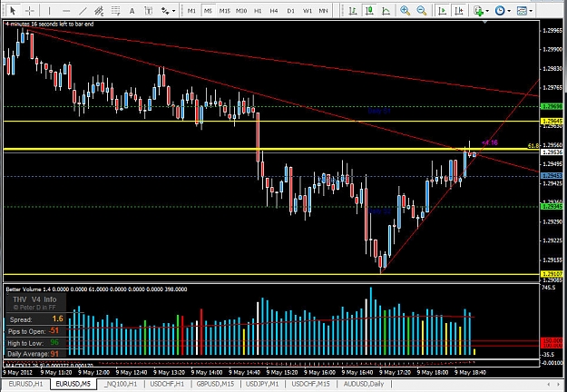
Task: Zoom out the chart with magnifier minus
Action: pos(422,11)
